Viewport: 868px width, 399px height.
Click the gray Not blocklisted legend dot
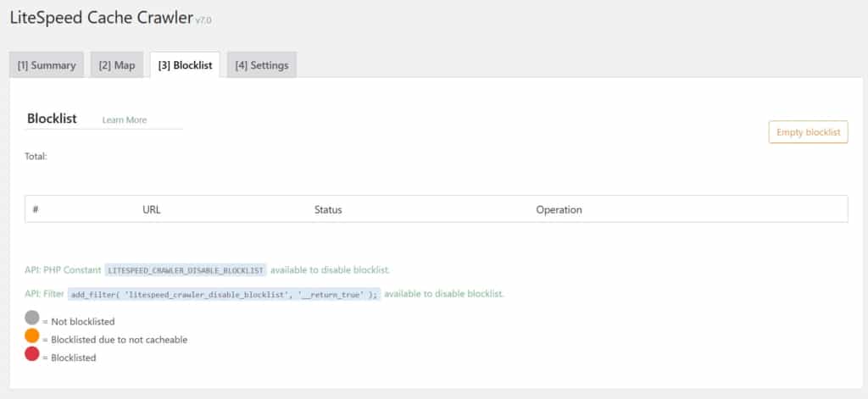pyautogui.click(x=32, y=318)
